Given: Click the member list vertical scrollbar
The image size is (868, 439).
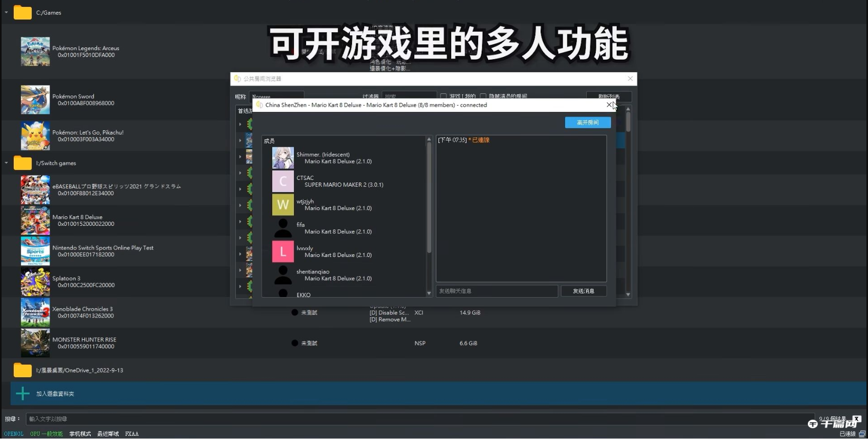Looking at the screenshot, I should [429, 198].
